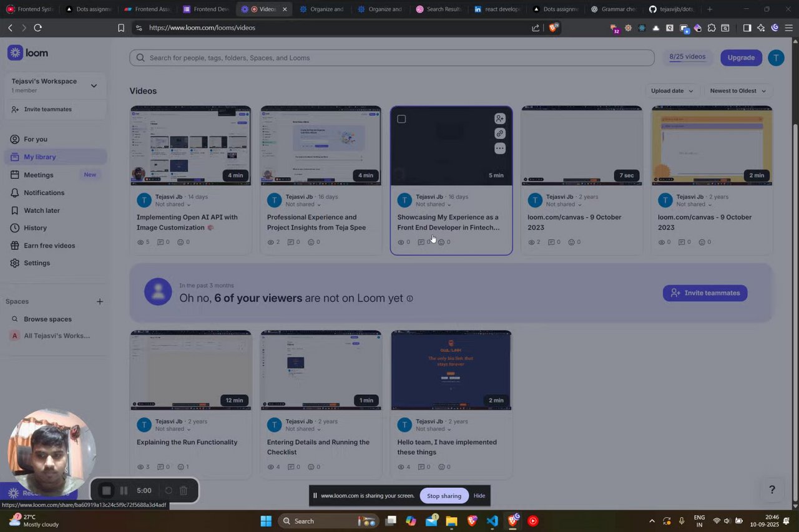Viewport: 799px width, 532px height.
Task: Open the React DevTools extension icon
Action: click(642, 28)
